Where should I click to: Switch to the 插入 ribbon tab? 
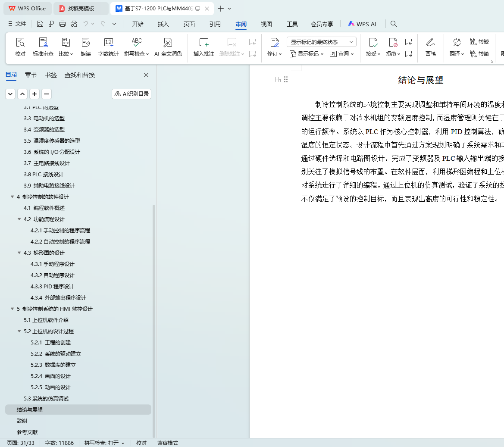point(163,24)
